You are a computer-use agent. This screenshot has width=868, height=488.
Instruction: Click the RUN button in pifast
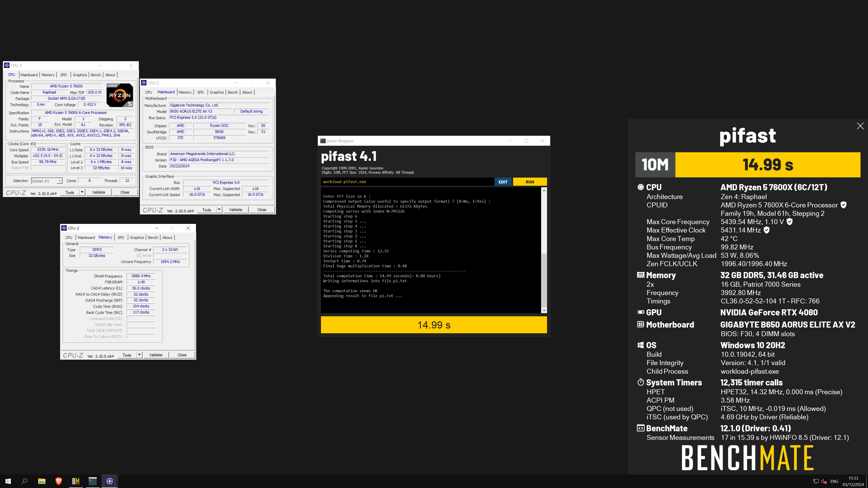pyautogui.click(x=530, y=182)
